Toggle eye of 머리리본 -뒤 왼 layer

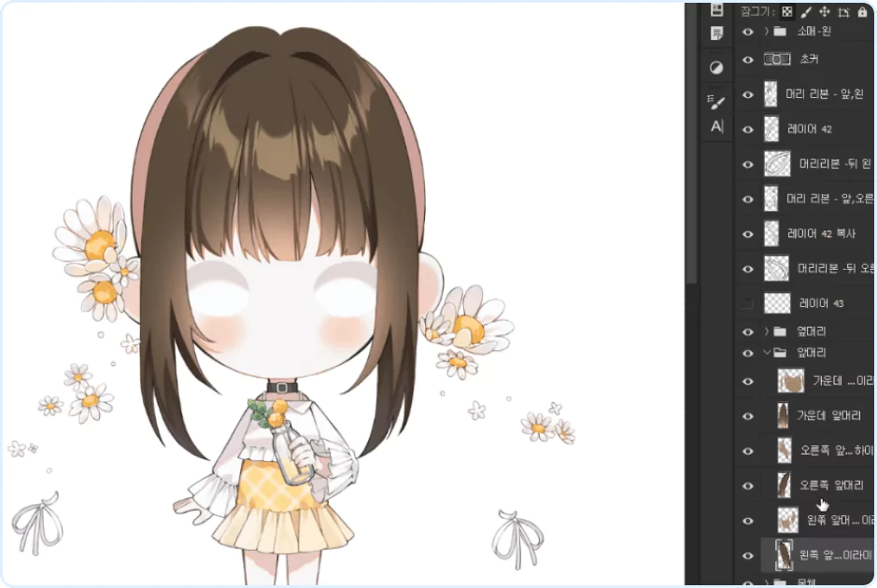click(748, 164)
